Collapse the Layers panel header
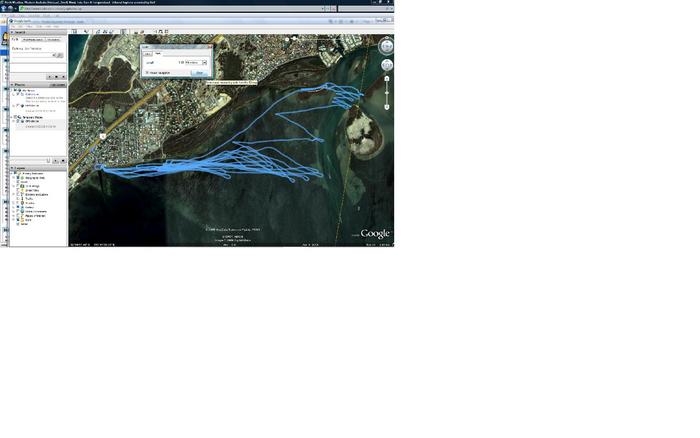 pos(38,168)
